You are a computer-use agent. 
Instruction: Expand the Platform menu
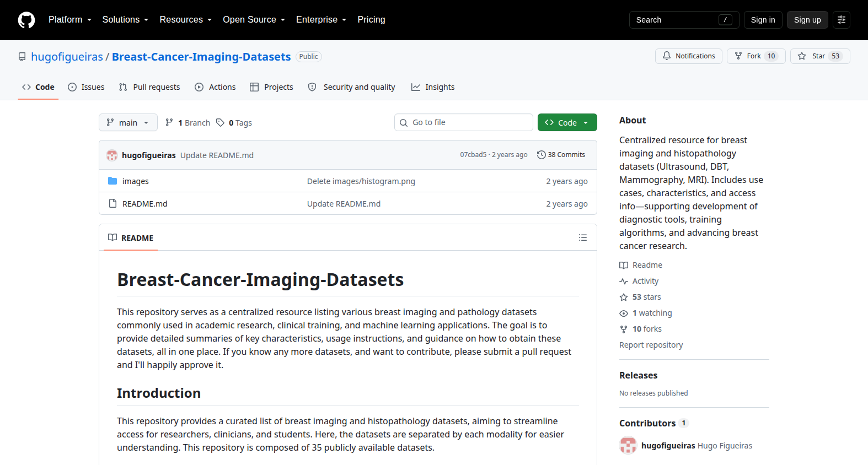click(70, 20)
